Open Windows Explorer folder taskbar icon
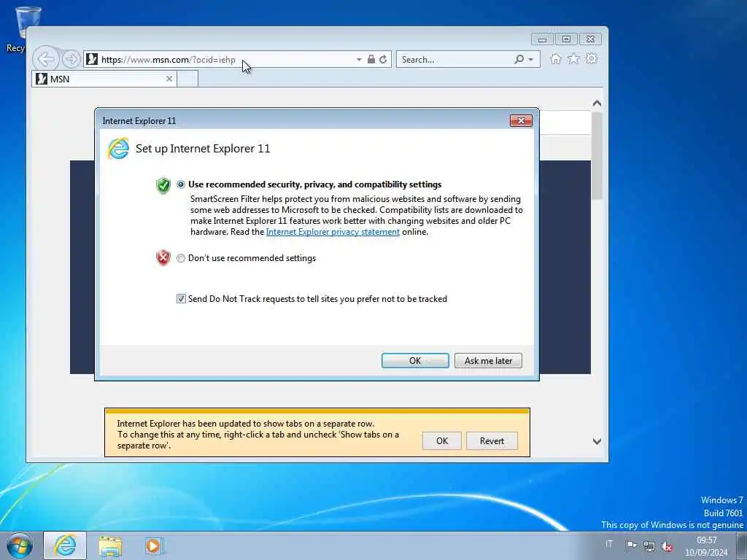The image size is (747, 560). (x=110, y=545)
